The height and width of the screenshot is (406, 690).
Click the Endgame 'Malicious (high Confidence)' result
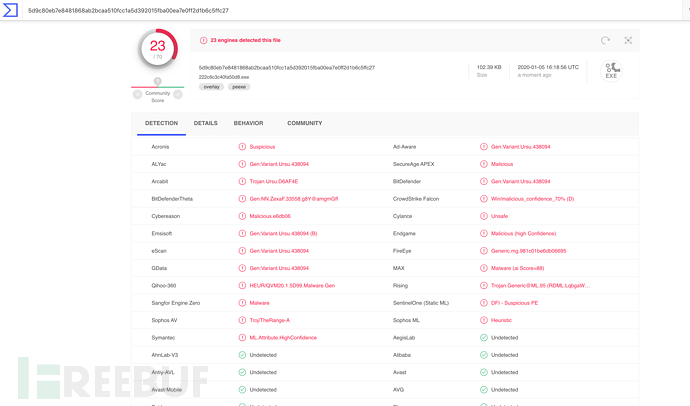(524, 234)
